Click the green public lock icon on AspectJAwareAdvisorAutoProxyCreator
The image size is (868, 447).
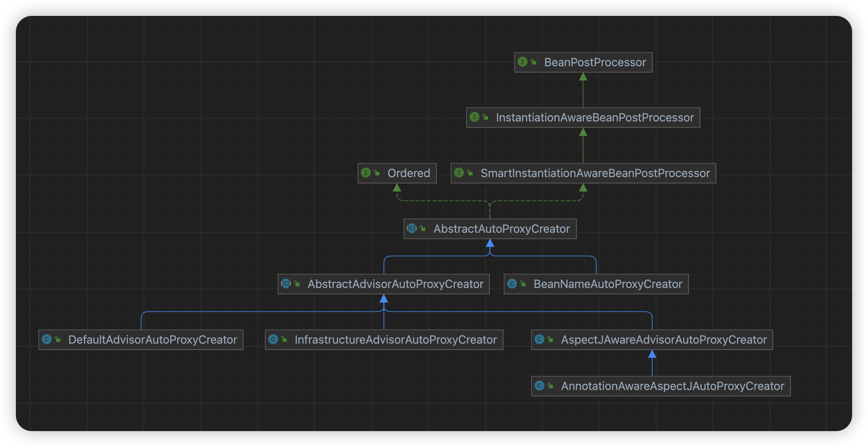pos(550,339)
